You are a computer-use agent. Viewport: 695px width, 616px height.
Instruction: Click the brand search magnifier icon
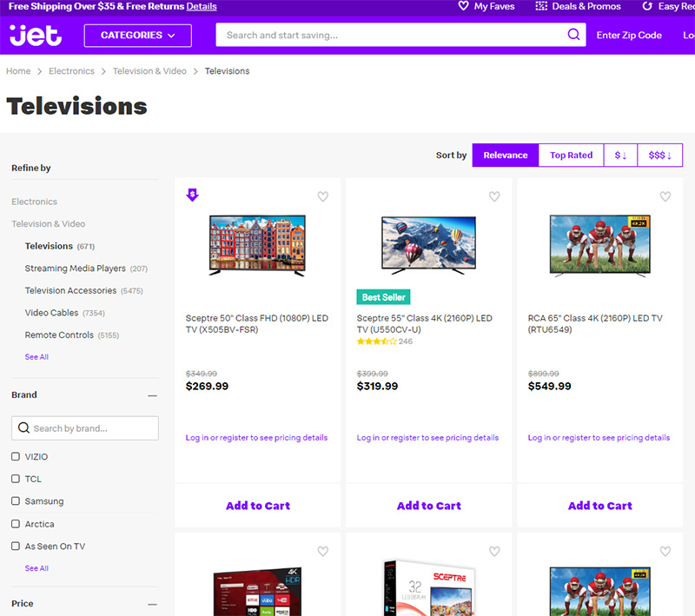pyautogui.click(x=23, y=428)
